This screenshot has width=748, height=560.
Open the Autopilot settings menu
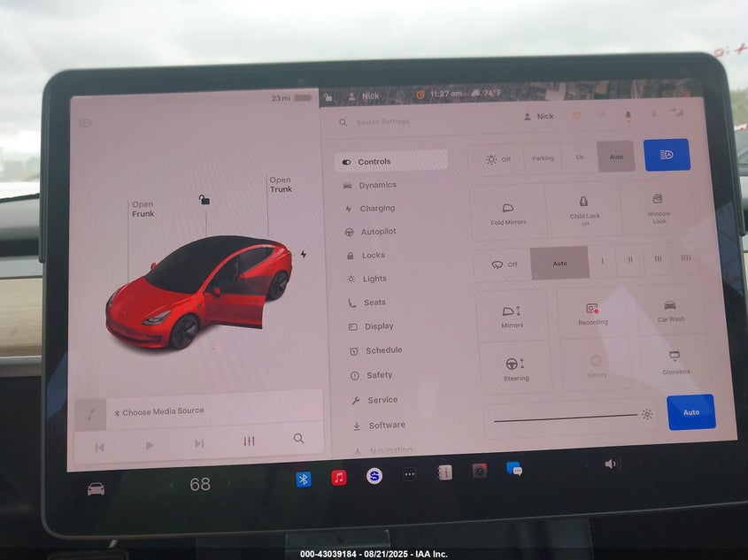tap(377, 232)
